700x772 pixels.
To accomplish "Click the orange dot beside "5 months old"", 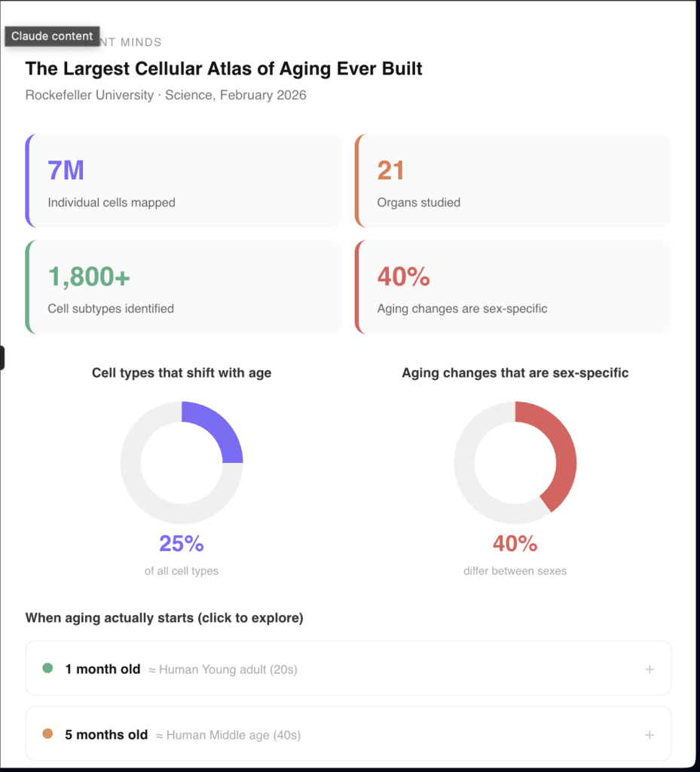I will (x=48, y=734).
